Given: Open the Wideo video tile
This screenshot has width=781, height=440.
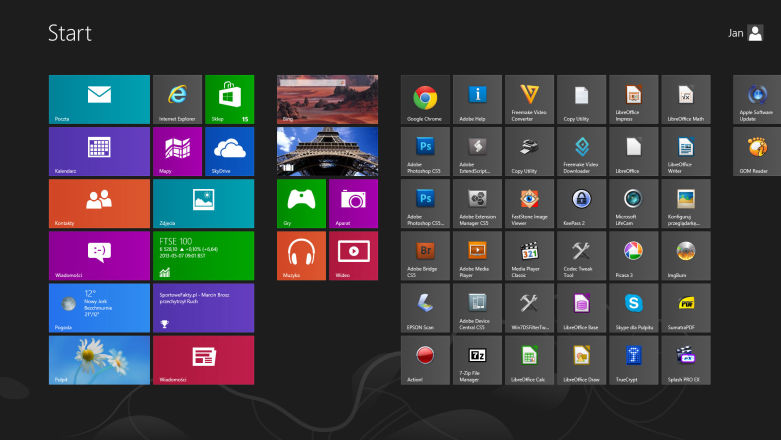Looking at the screenshot, I should tap(354, 256).
